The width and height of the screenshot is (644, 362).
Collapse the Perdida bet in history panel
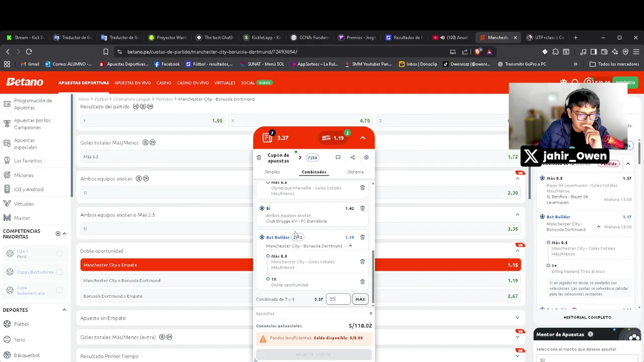point(628,164)
